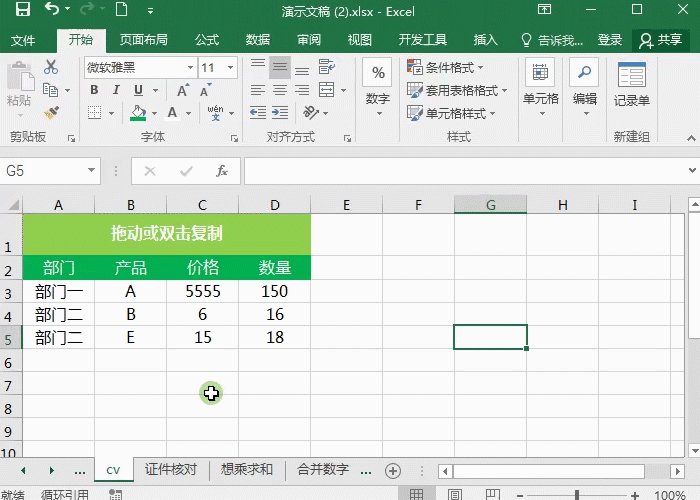Switch to 证件核对 sheet tab
This screenshot has height=500, width=700.
tap(171, 470)
